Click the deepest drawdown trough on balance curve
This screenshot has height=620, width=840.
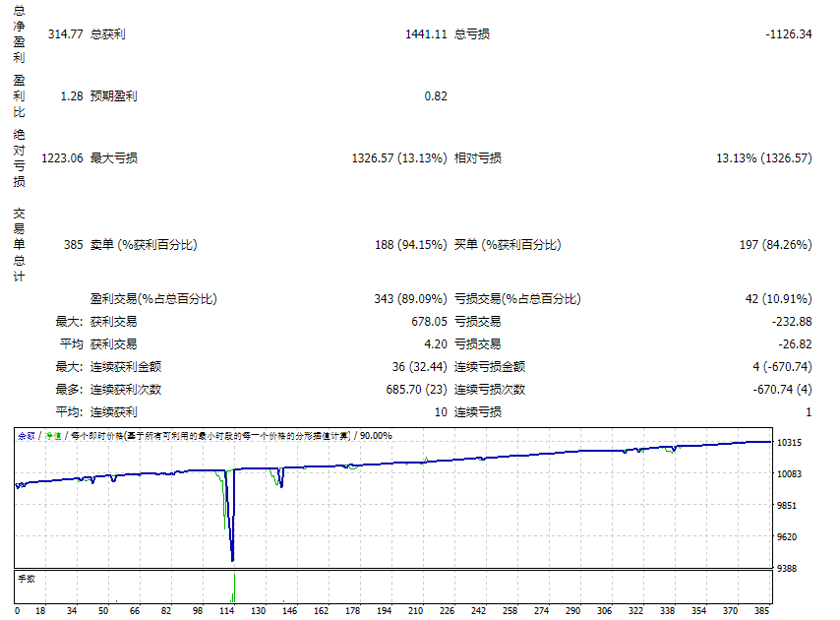pyautogui.click(x=232, y=559)
